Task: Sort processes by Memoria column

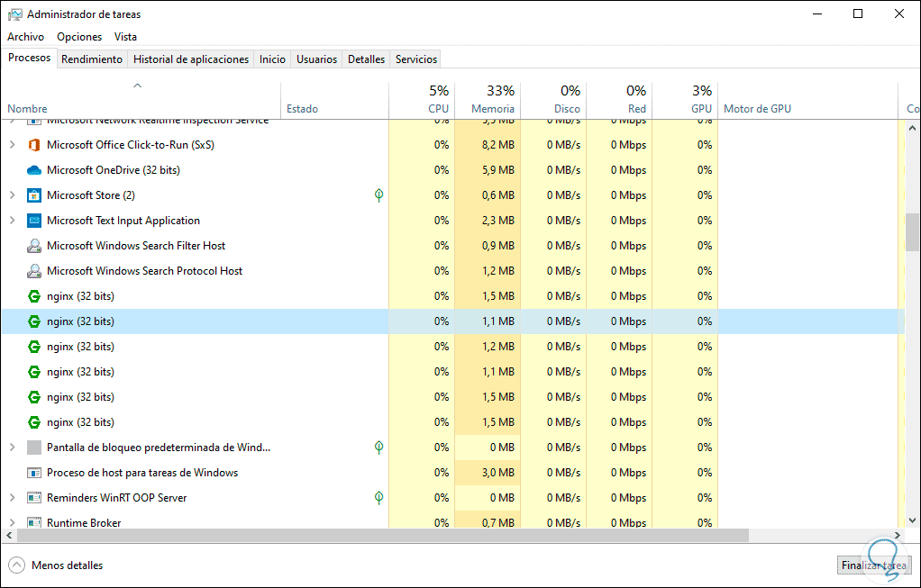Action: pos(492,109)
